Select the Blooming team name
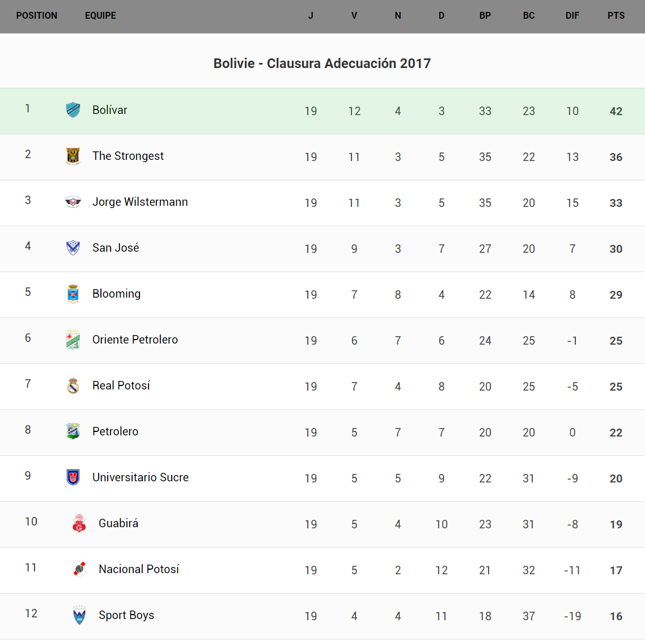 coord(116,294)
